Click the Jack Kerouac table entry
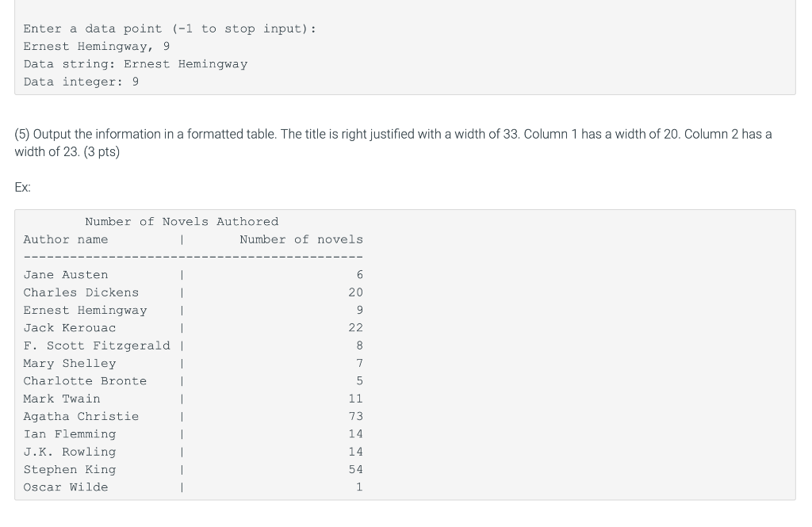Viewport: 812px width, 527px height. click(70, 328)
